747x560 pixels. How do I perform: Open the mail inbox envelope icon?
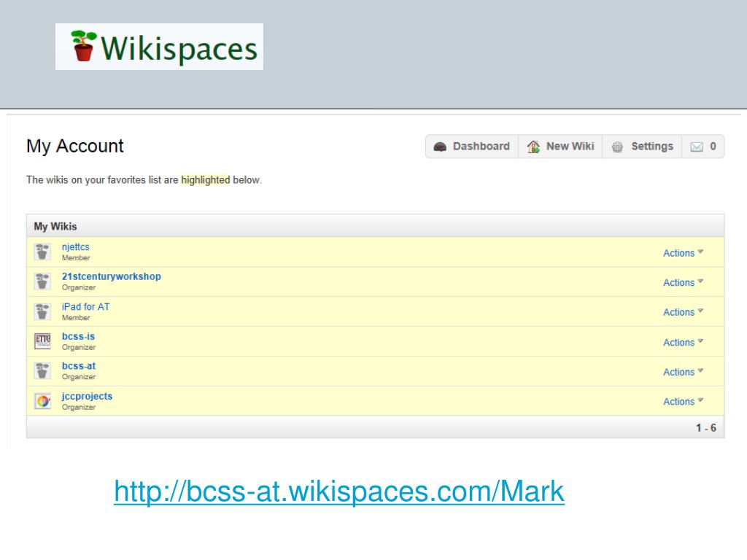click(x=697, y=147)
